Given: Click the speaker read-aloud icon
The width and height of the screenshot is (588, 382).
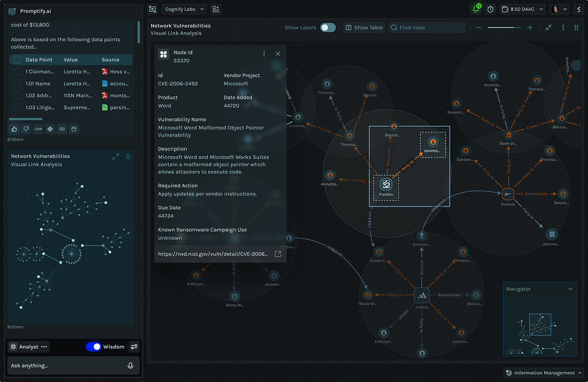Looking at the screenshot, I should [x=62, y=129].
